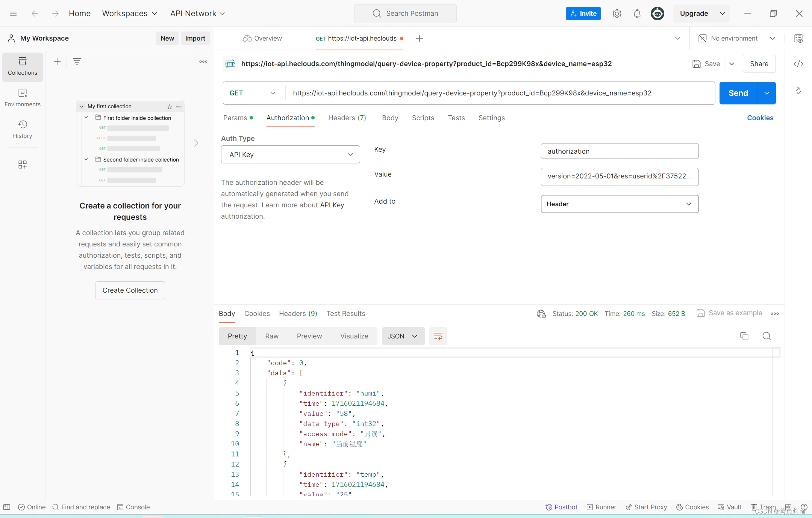Open the JSON format dropdown
812x518 pixels.
pyautogui.click(x=403, y=336)
